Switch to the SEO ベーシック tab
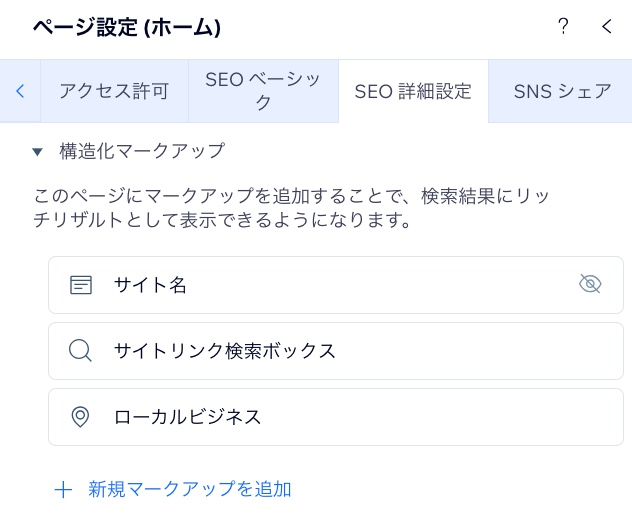This screenshot has width=632, height=526. pos(263,91)
